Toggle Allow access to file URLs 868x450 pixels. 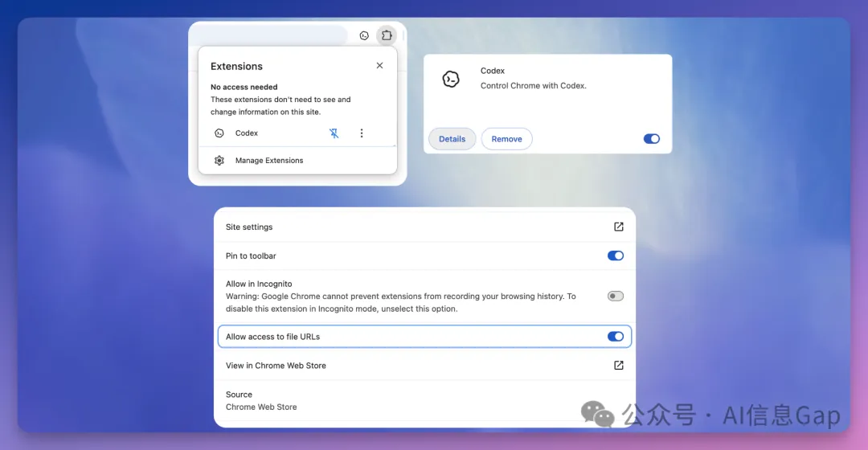point(616,337)
